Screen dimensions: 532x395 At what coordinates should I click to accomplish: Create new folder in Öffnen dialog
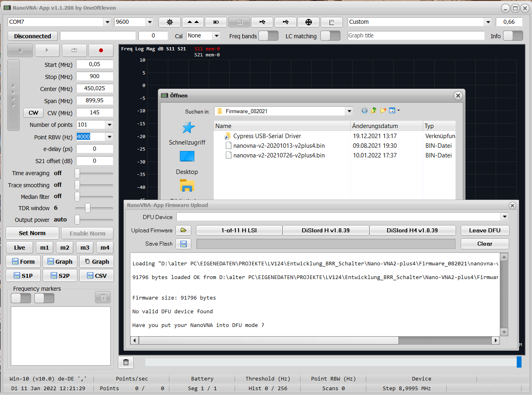[x=383, y=111]
